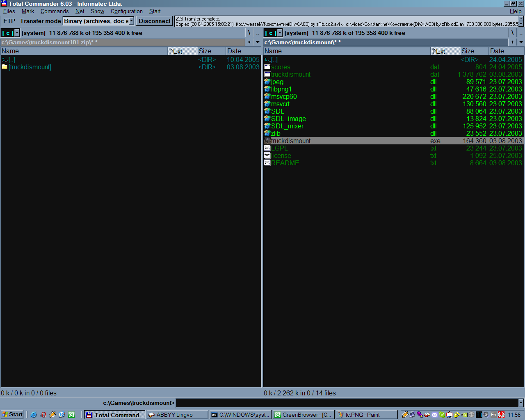Launch Internet Explorer from quick launch
The width and height of the screenshot is (525, 420).
(34, 415)
